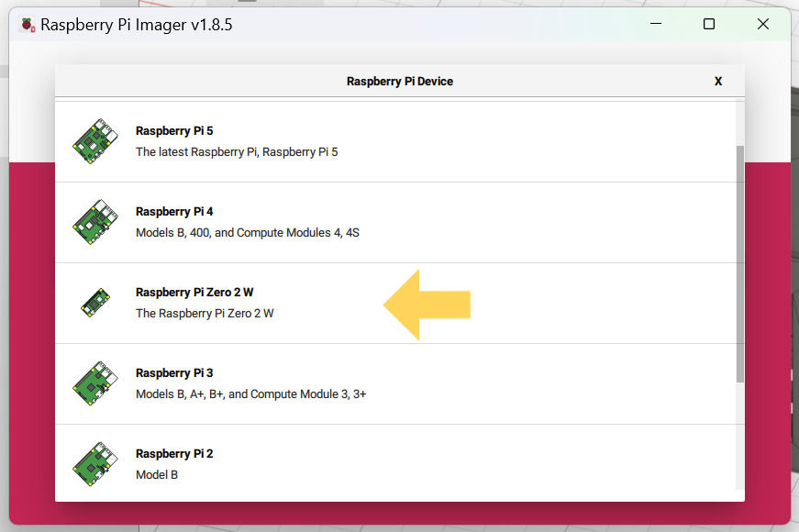Close the Raspberry Pi Imager window

tap(763, 24)
